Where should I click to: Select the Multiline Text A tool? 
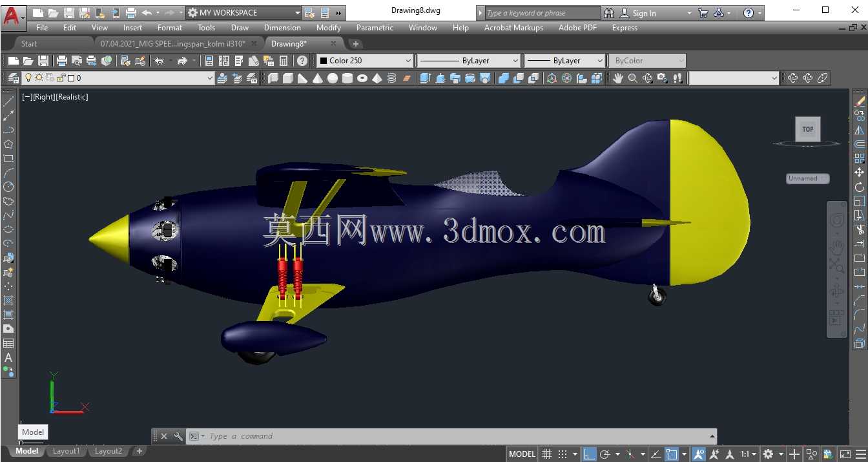click(8, 357)
